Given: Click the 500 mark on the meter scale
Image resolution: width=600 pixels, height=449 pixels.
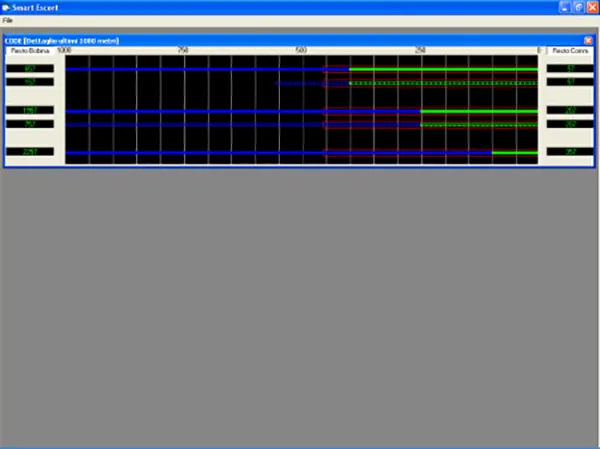Looking at the screenshot, I should pos(301,50).
